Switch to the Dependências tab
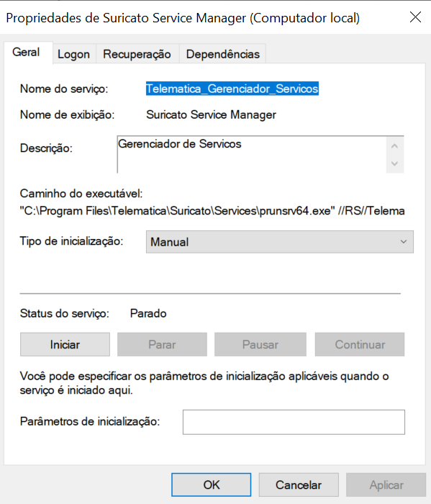 (x=223, y=54)
